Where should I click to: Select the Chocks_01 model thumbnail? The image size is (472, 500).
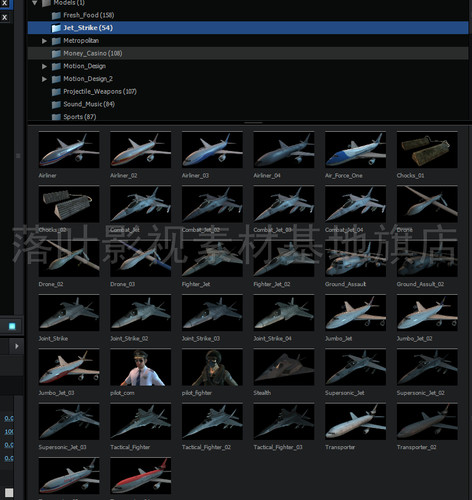pos(427,150)
